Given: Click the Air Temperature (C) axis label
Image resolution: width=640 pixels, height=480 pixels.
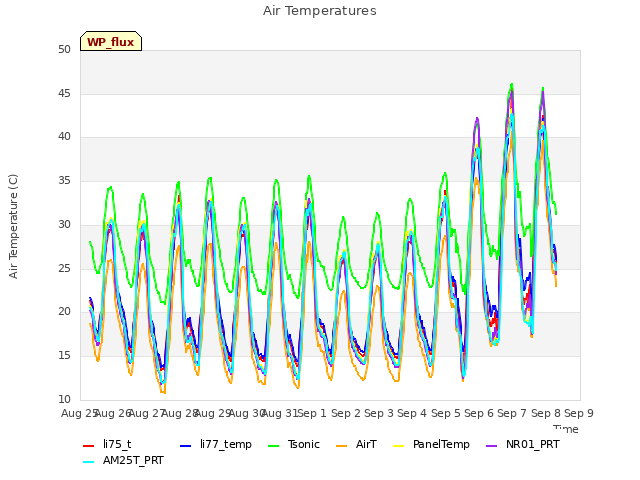Looking at the screenshot, I should point(13,227).
